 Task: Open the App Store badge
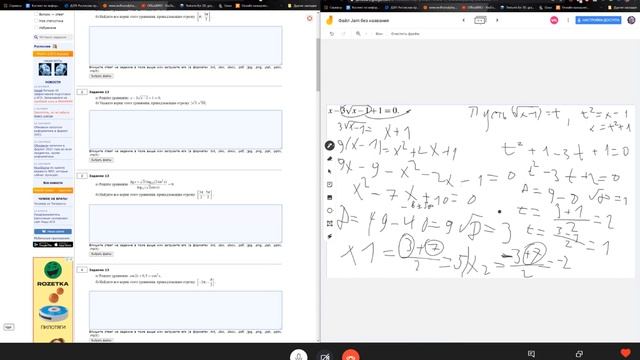click(x=63, y=244)
